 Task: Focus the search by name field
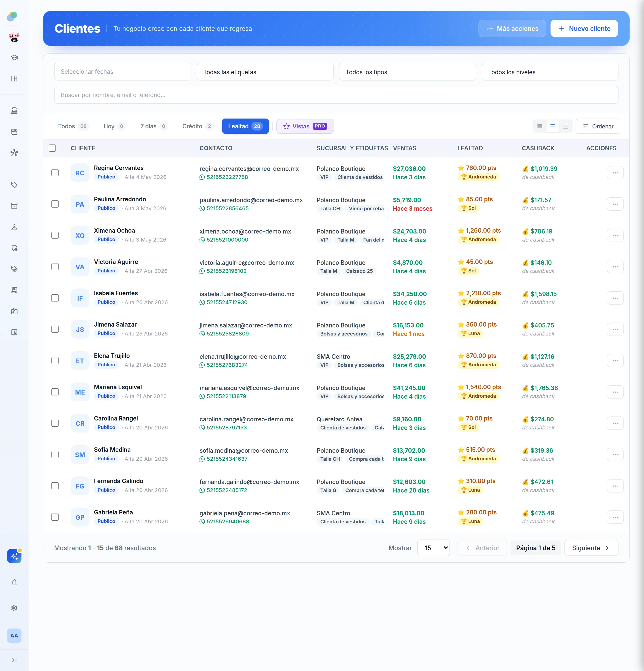(x=336, y=95)
